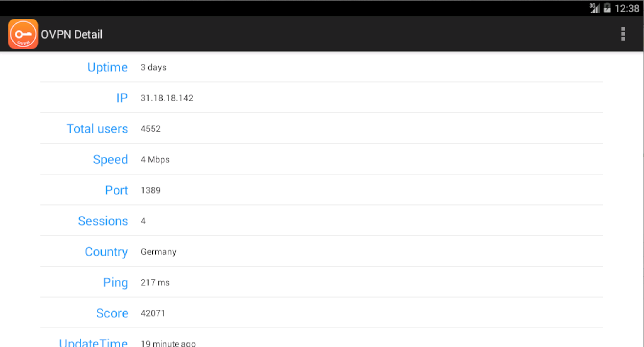Select the Speed label

click(x=110, y=160)
